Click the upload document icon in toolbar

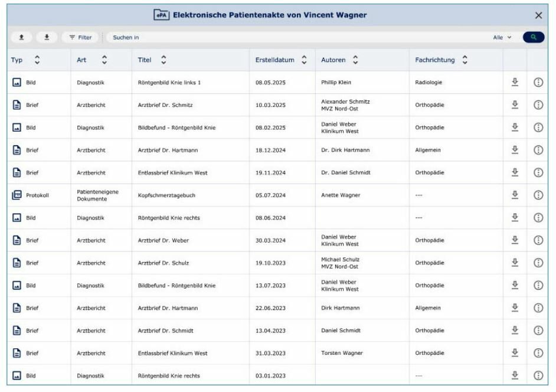21,37
